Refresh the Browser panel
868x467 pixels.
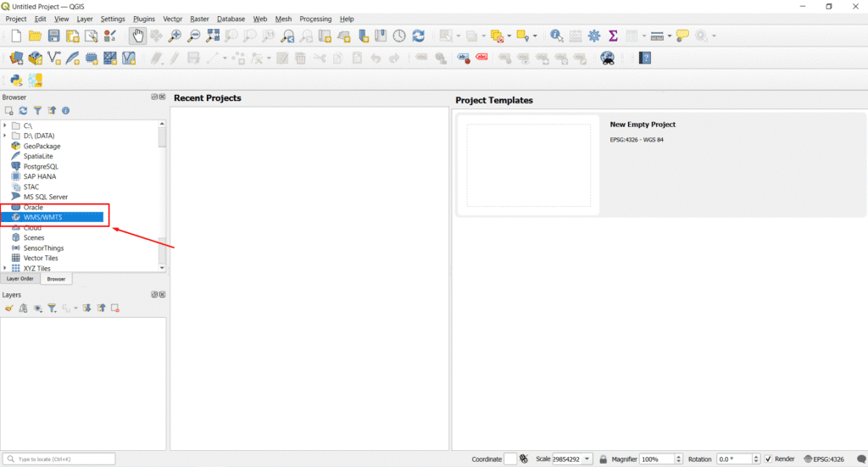click(23, 111)
